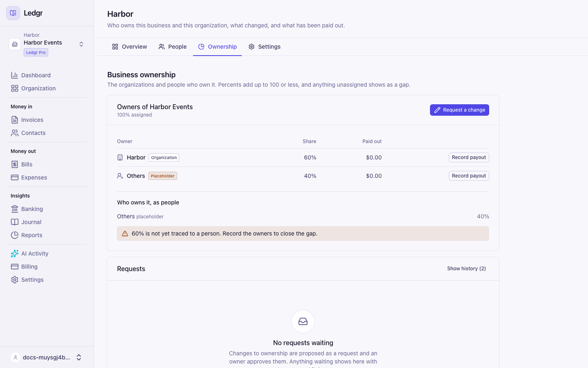The image size is (588, 368).
Task: Click the 60% share value for Harbor
Action: click(x=310, y=157)
